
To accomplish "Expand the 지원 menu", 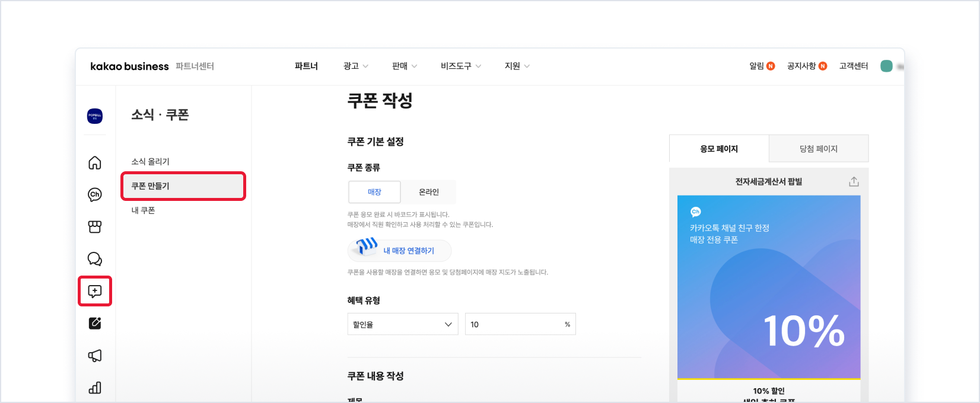I will [x=517, y=66].
